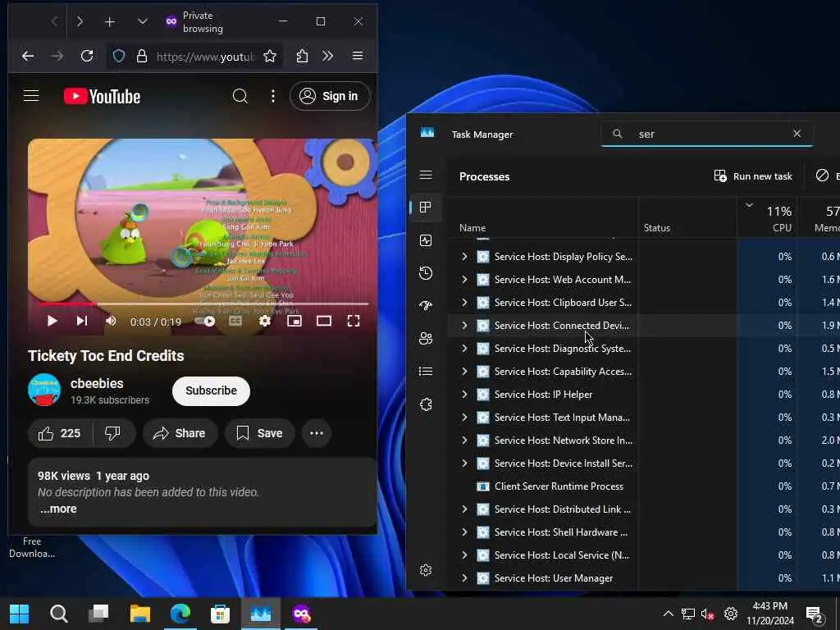Play the YouTube video
The image size is (840, 630).
click(52, 321)
